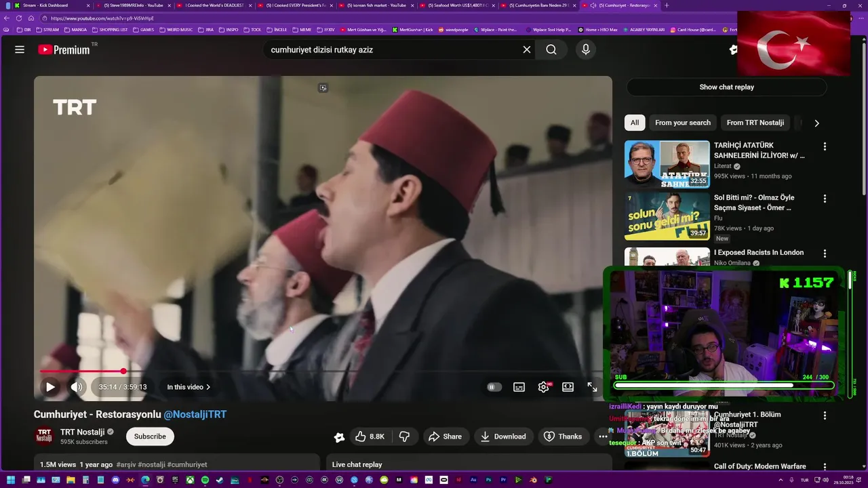868x488 pixels.
Task: Seek using the red progress bar scrubber
Action: (x=123, y=371)
